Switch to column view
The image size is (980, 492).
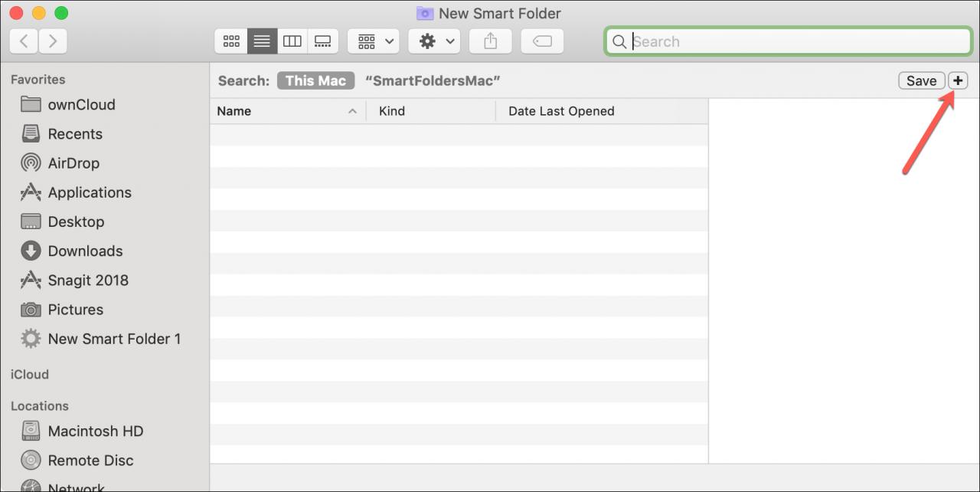292,41
